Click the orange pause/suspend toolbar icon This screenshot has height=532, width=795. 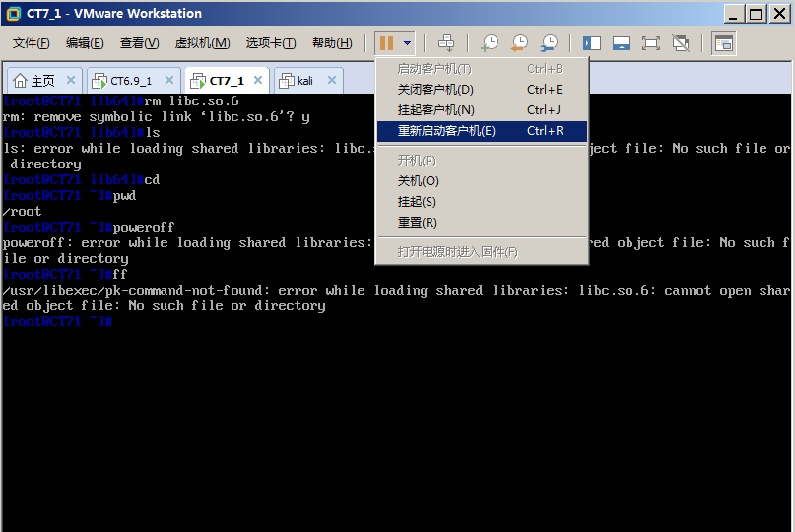[386, 43]
